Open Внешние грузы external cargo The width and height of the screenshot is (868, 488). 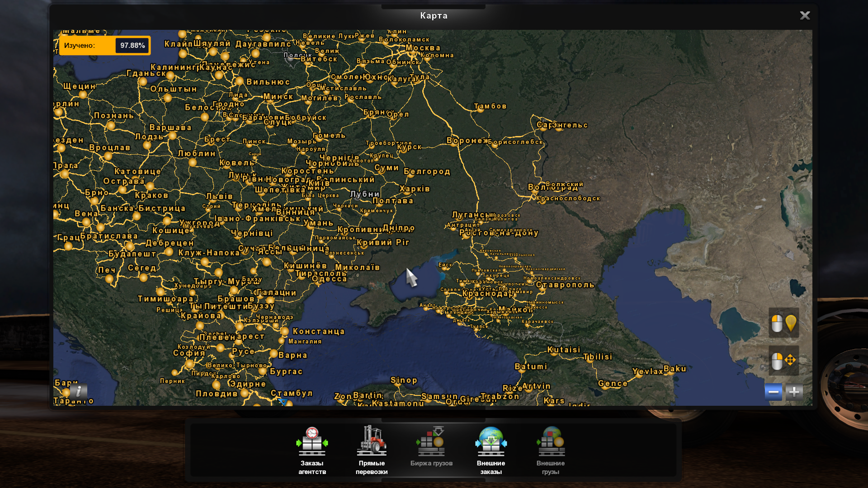551,450
